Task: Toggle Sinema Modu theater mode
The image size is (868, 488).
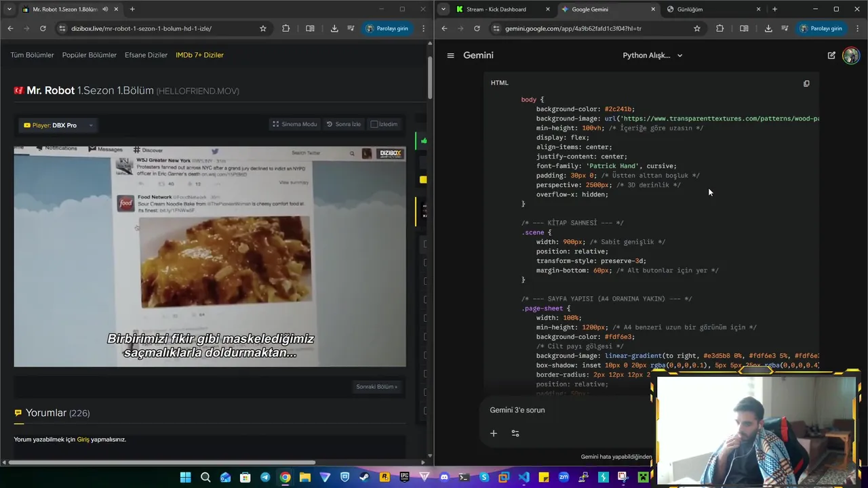Action: (294, 124)
